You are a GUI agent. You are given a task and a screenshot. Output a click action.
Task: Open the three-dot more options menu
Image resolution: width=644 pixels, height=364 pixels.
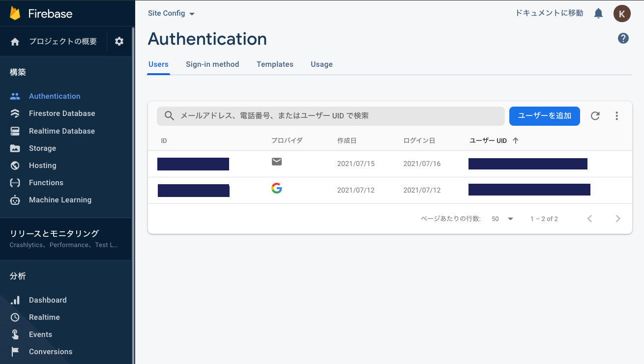tap(616, 116)
